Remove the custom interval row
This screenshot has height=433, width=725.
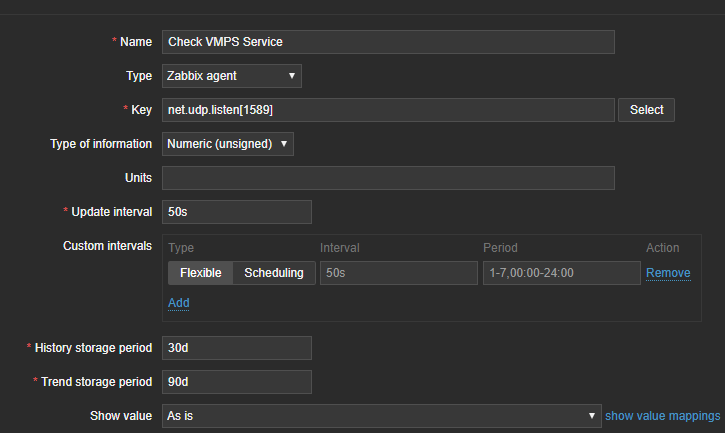coord(668,273)
